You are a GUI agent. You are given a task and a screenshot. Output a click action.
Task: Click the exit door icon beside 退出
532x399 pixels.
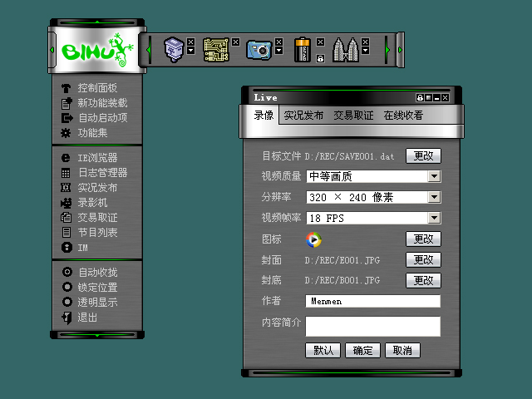click(66, 318)
